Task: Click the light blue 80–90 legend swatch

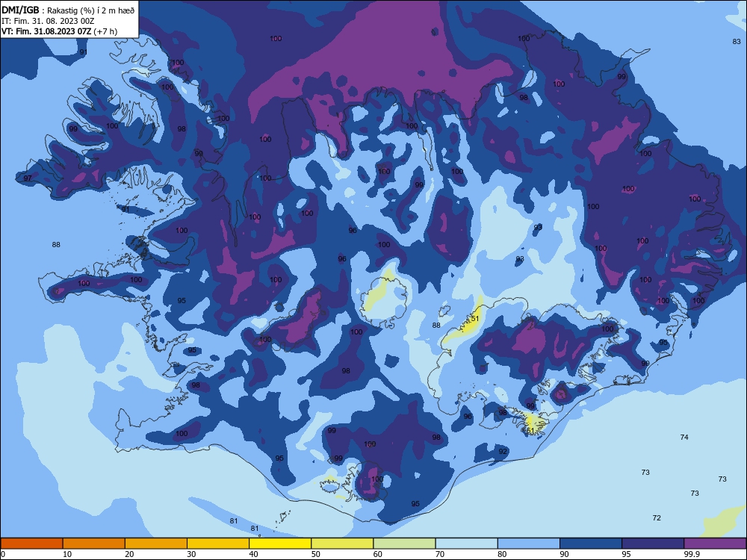Action: click(529, 544)
